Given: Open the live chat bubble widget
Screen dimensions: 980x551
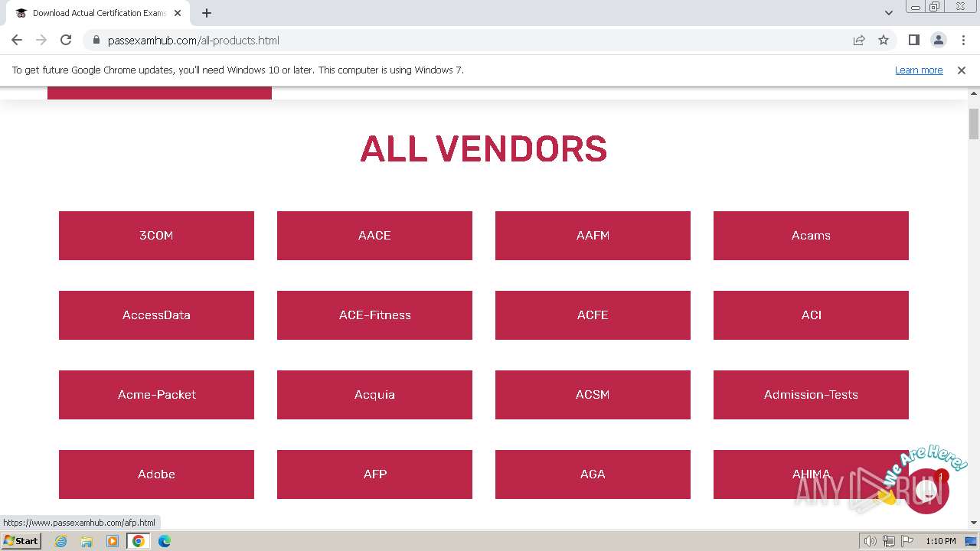Looking at the screenshot, I should pos(926,491).
